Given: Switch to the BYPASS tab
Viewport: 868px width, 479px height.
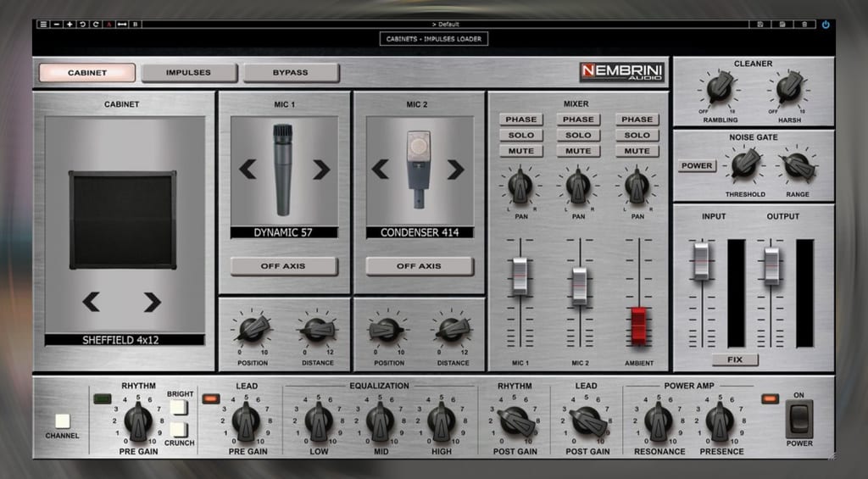Looking at the screenshot, I should pos(291,73).
